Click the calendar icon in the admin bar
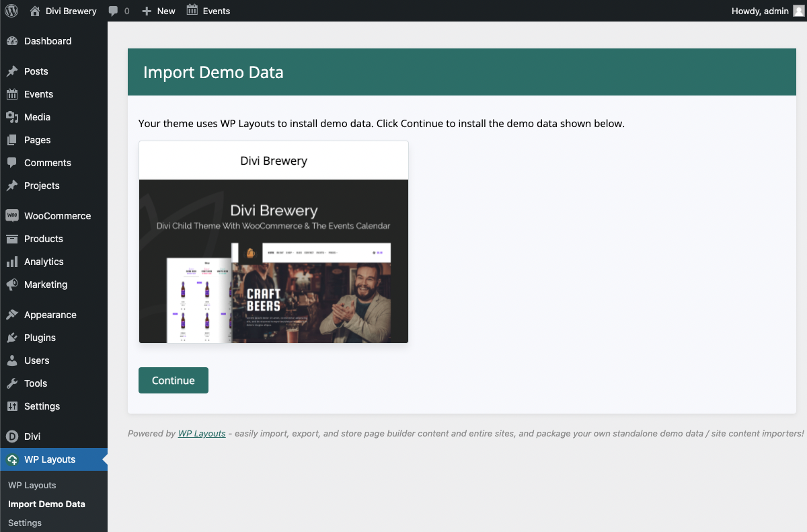 click(x=192, y=10)
